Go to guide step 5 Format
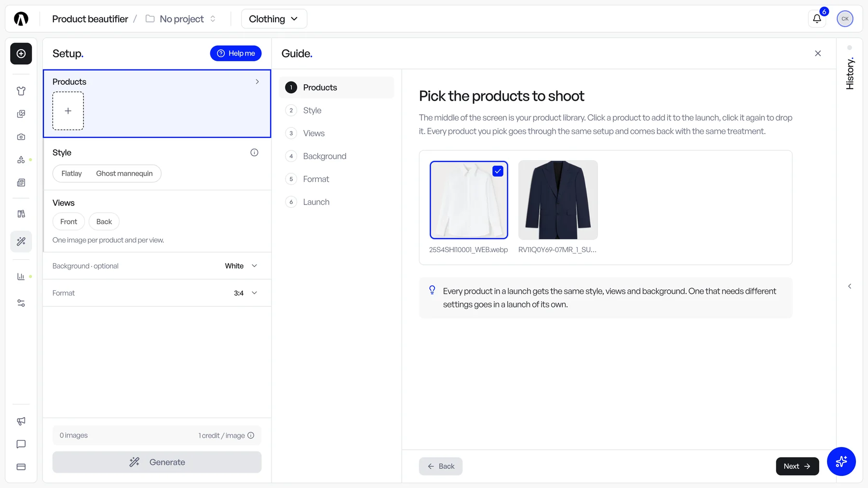The image size is (868, 488). click(x=337, y=179)
